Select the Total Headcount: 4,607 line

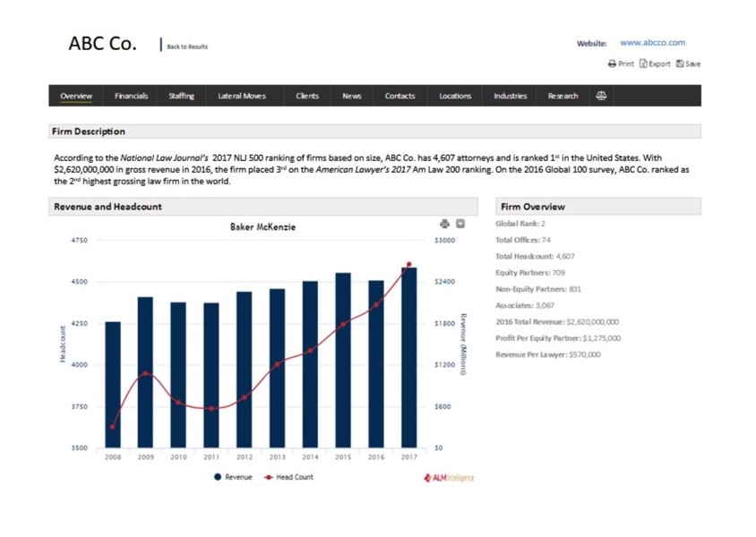pyautogui.click(x=535, y=256)
